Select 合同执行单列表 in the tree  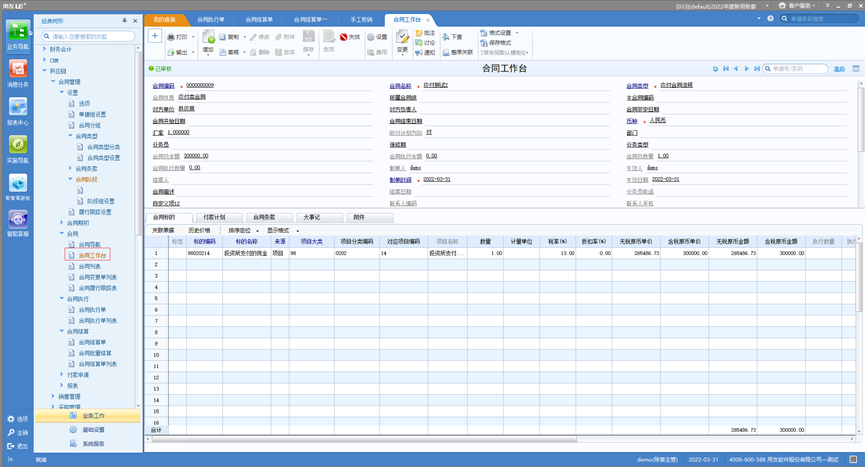click(x=98, y=320)
